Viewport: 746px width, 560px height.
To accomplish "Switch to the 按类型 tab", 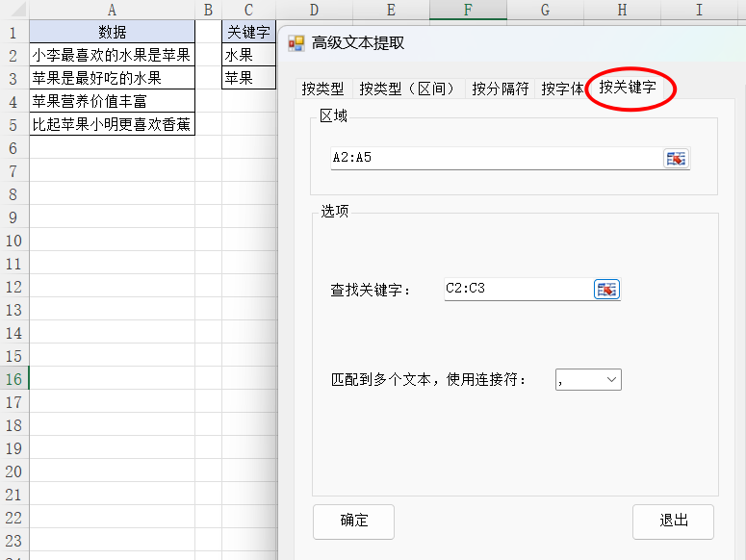I will (323, 89).
